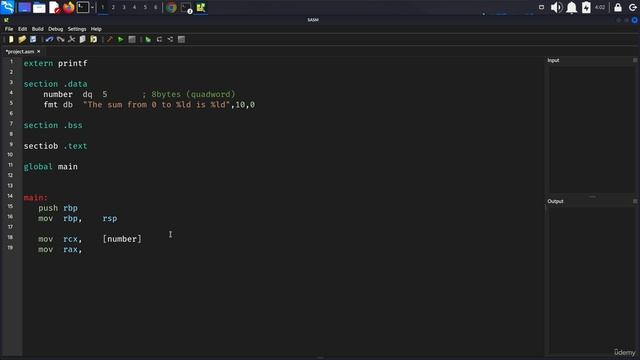Click the 'section .bss' line
This screenshot has width=640, height=360.
point(53,125)
